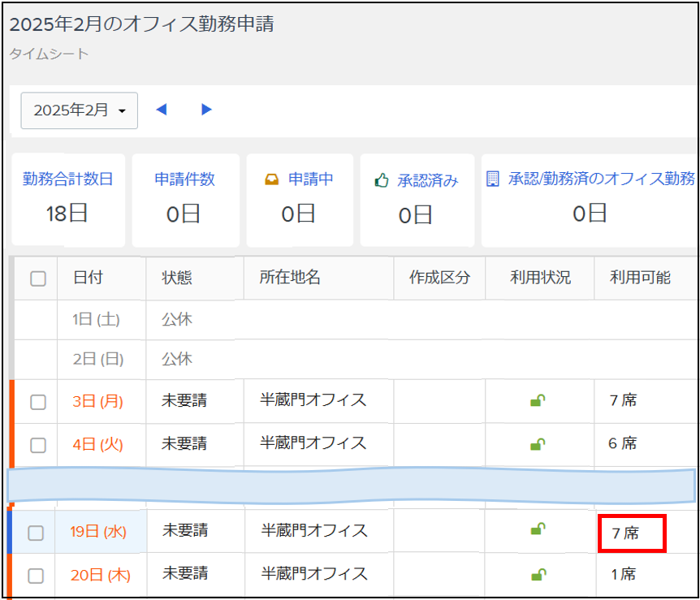Click the 勤務合計数日 summary link
The image size is (700, 600).
67,179
